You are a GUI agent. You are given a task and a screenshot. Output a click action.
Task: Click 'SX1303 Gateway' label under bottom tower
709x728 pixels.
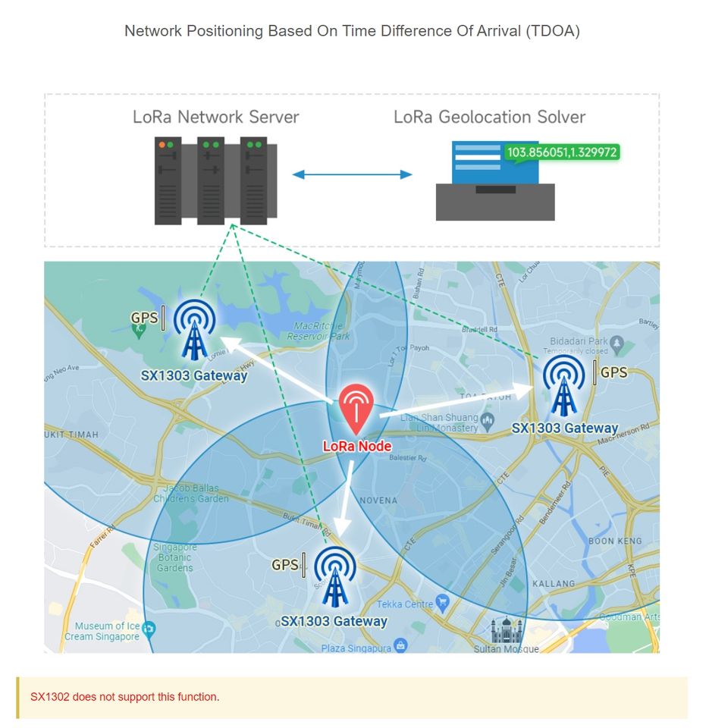click(x=334, y=621)
